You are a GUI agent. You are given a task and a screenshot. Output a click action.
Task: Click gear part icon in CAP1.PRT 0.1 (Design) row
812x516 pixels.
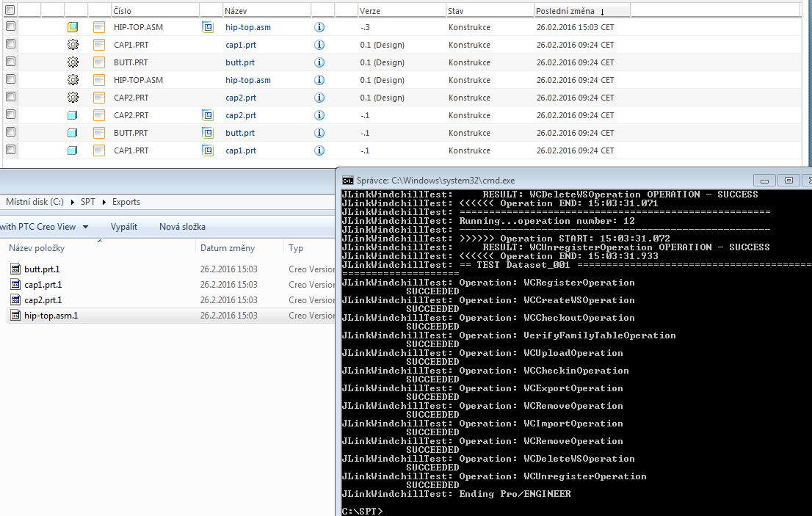click(x=73, y=45)
